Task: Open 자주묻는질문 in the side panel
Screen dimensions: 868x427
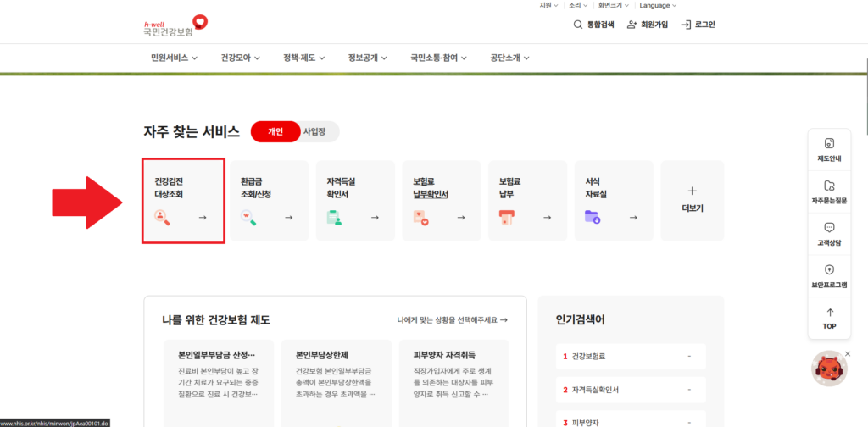Action: coord(829,192)
